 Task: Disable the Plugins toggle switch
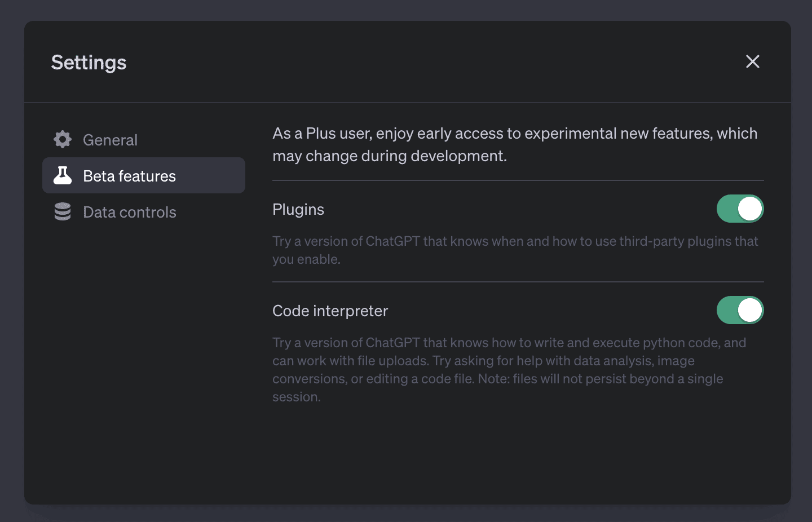tap(740, 209)
